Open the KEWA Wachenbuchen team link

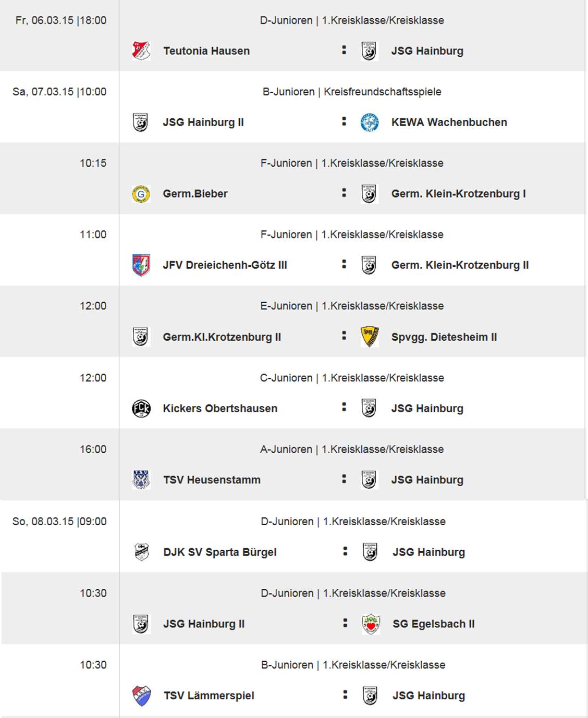click(x=449, y=122)
